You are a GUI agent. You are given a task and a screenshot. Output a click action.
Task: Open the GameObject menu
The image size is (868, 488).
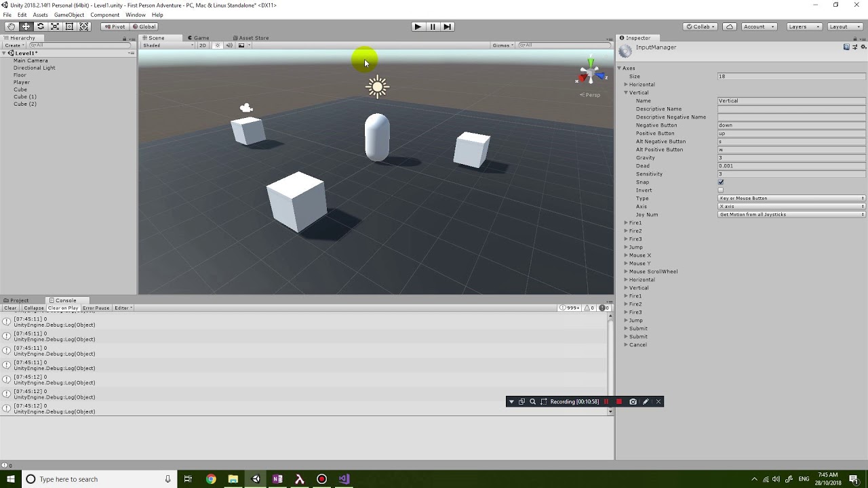[x=69, y=15]
